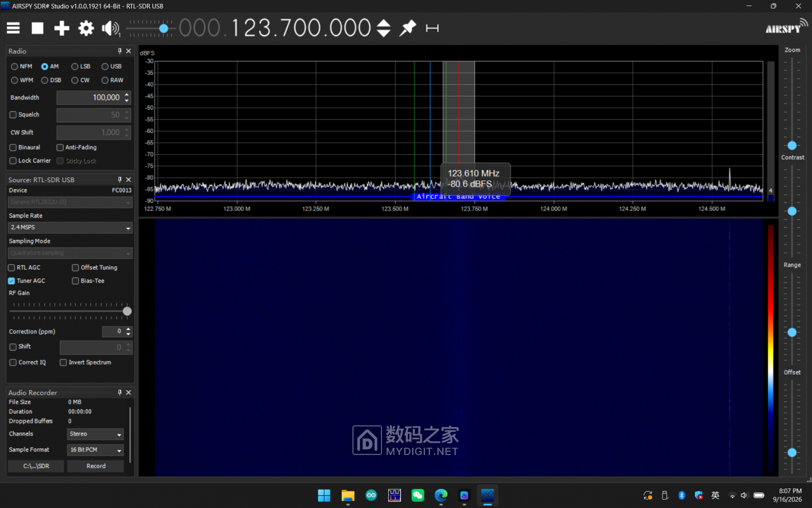
Task: Click the AIRSPY logo
Action: pos(786,27)
